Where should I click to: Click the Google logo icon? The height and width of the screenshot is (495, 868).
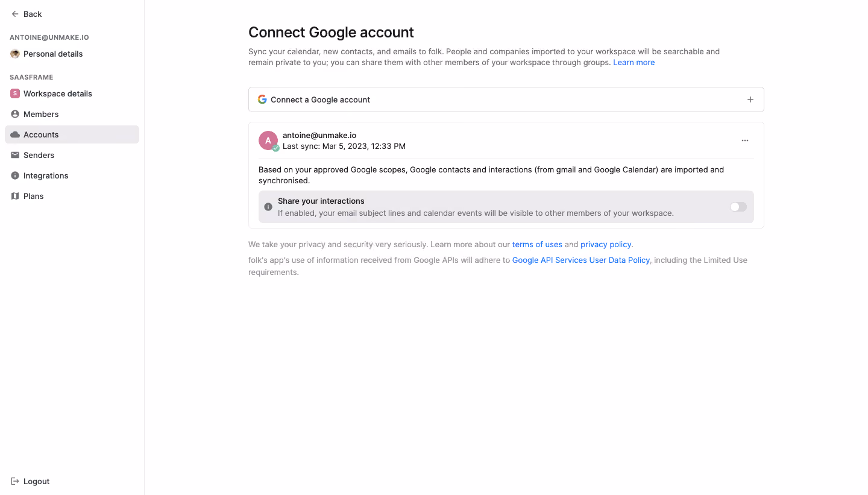[262, 99]
